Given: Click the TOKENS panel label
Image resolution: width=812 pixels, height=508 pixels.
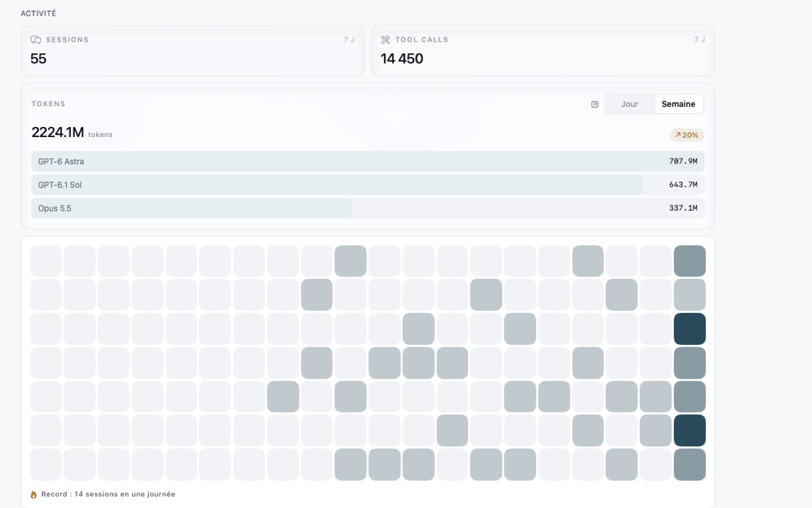Looking at the screenshot, I should pos(48,104).
